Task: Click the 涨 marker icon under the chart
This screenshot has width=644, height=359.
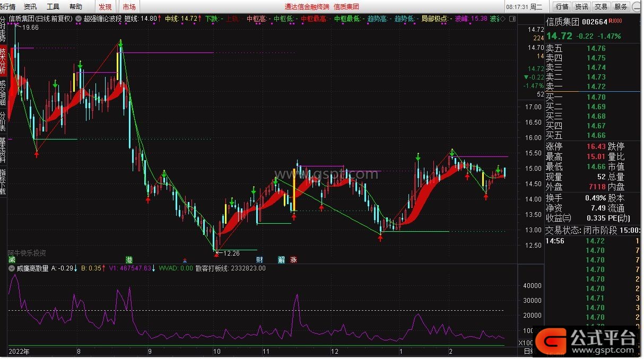Action: pyautogui.click(x=293, y=260)
